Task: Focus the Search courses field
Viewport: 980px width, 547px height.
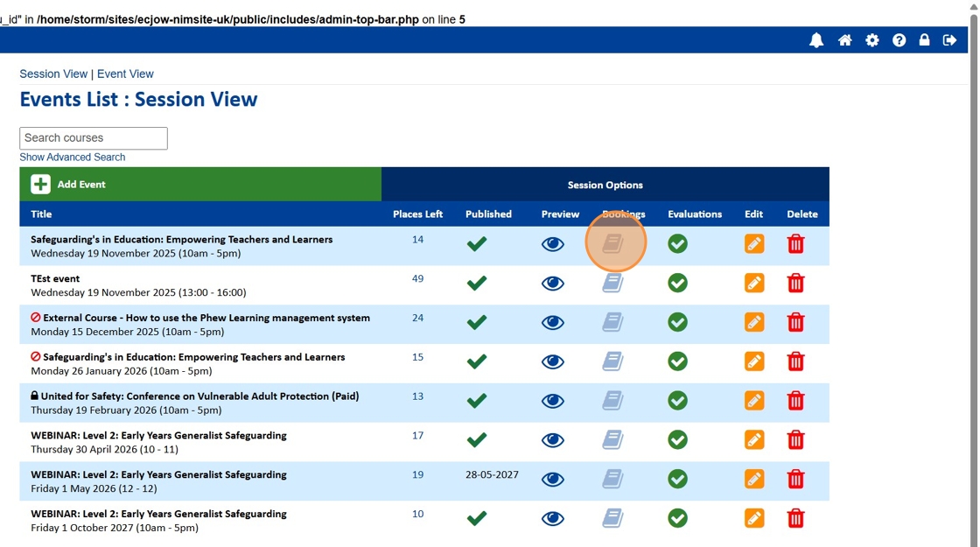Action: pos(94,138)
